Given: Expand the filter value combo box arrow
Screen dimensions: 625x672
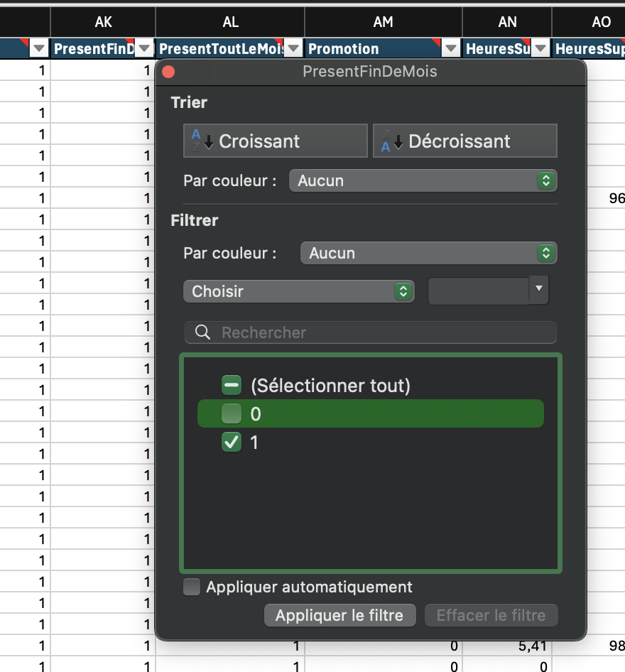Looking at the screenshot, I should click(x=539, y=290).
